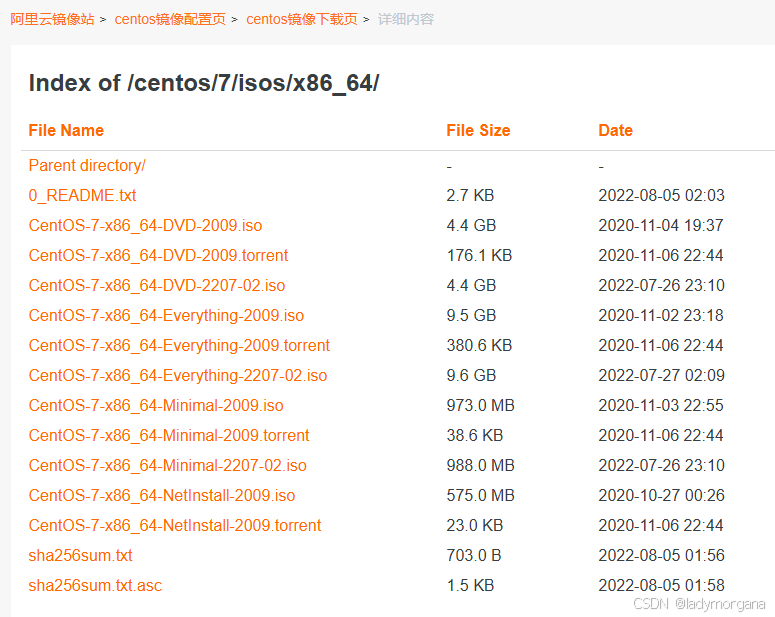
Task: Click the 9.5 GB size cell
Action: pos(472,315)
